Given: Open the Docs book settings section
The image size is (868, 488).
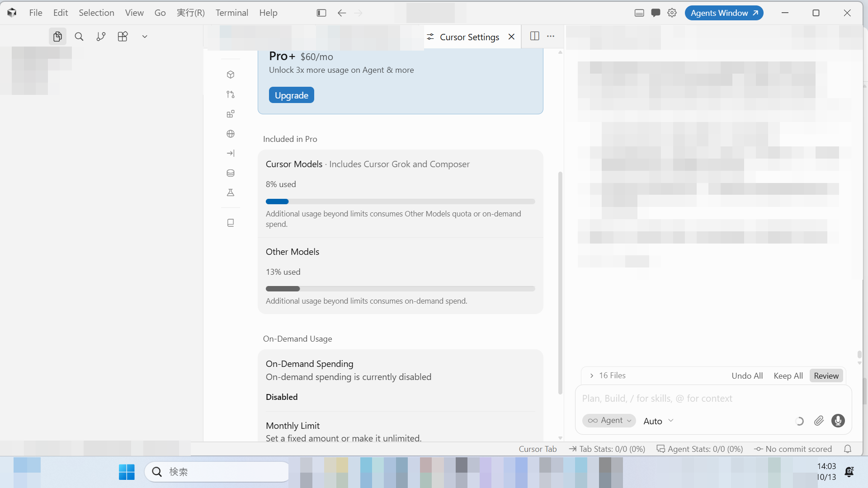Looking at the screenshot, I should 231,223.
